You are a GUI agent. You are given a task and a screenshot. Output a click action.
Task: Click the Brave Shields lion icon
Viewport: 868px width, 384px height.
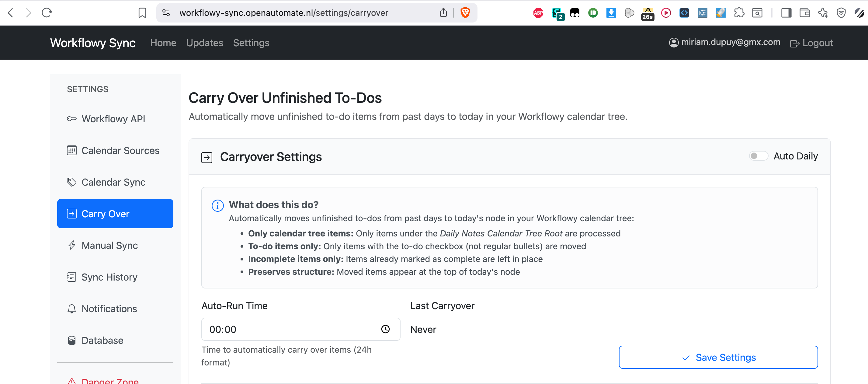465,13
